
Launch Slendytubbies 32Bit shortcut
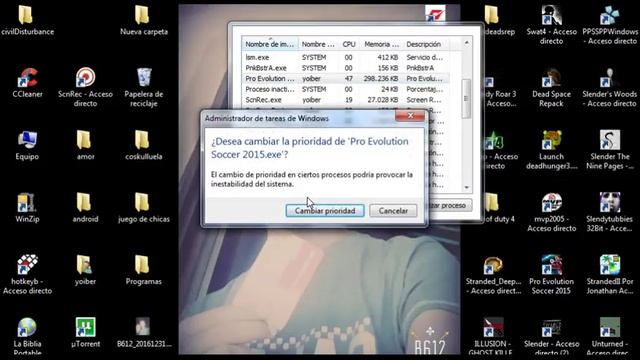point(610,203)
